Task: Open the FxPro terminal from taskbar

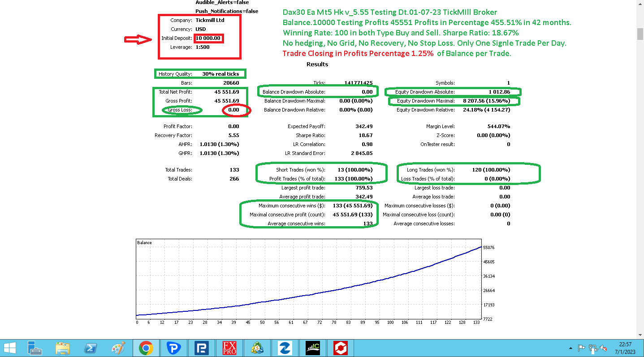Action: (229, 348)
